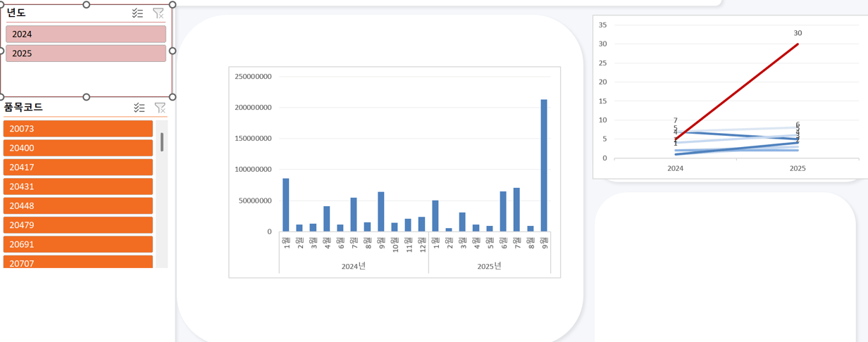Filter by item code 20073
Viewport: 868px width, 342px height.
tap(78, 129)
